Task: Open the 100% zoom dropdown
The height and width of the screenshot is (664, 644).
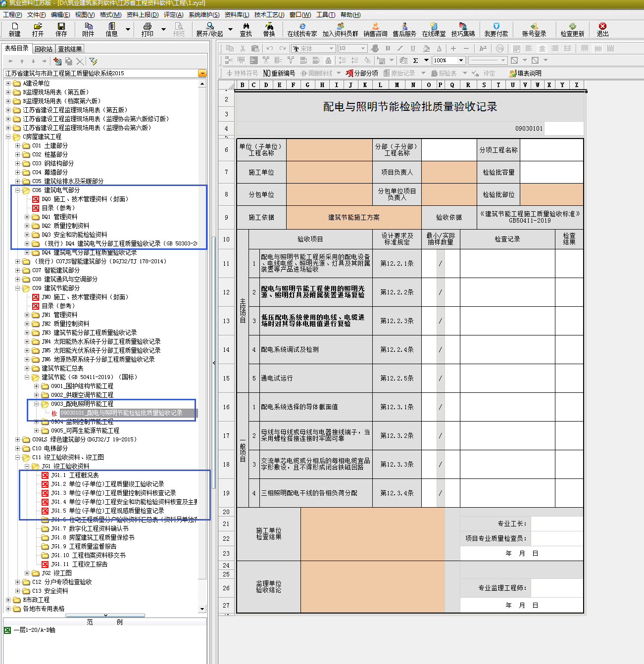Action: [461, 60]
